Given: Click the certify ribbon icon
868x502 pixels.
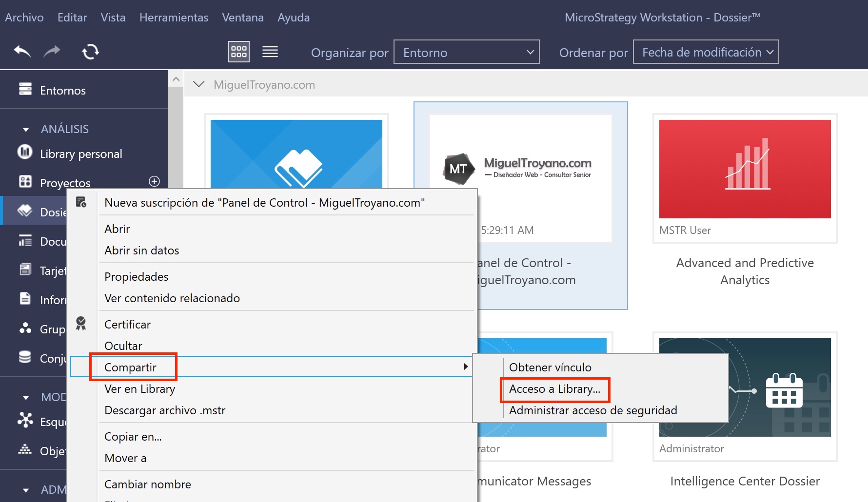Looking at the screenshot, I should pos(81,323).
